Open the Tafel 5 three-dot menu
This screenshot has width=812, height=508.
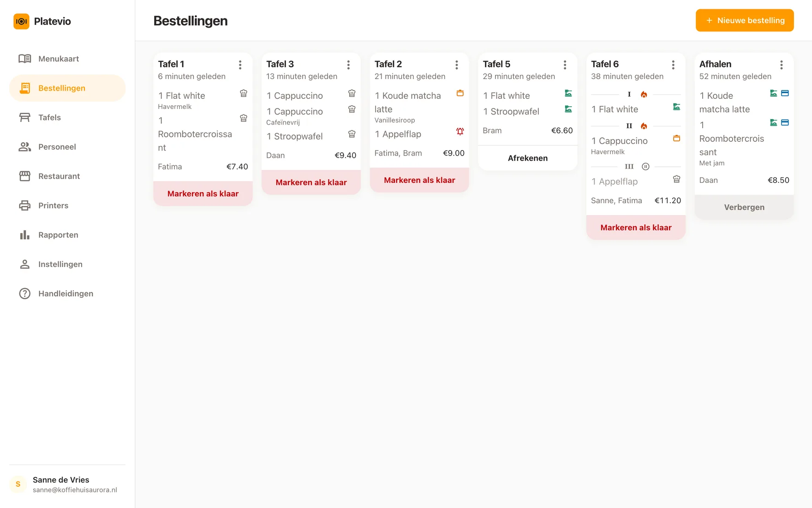tap(565, 65)
